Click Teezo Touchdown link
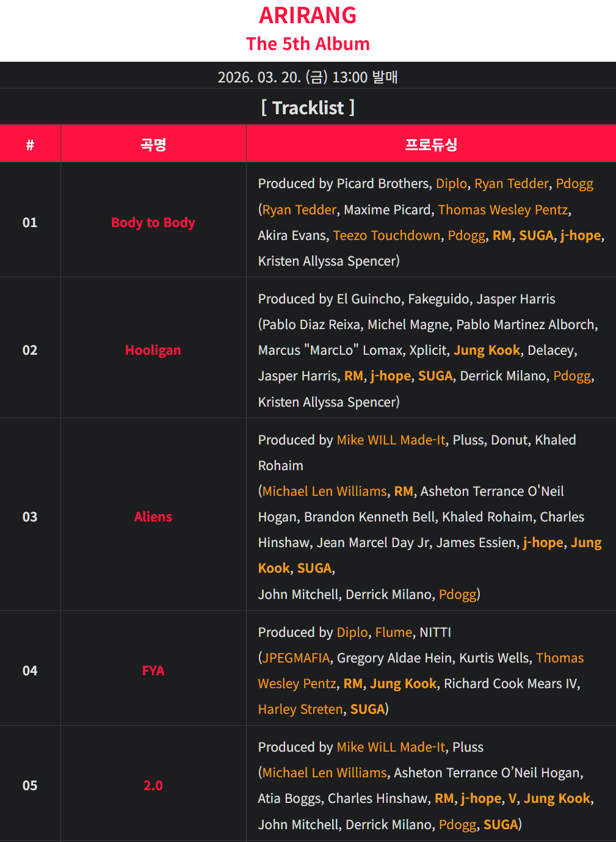616x842 pixels. [x=386, y=235]
